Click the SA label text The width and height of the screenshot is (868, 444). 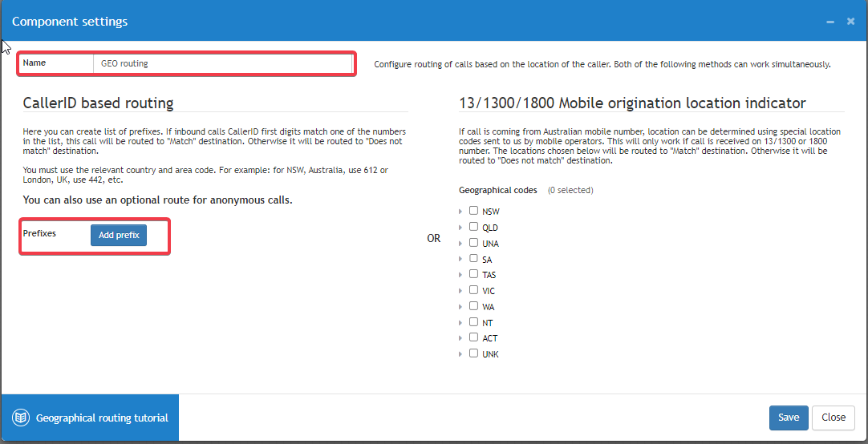tap(487, 260)
